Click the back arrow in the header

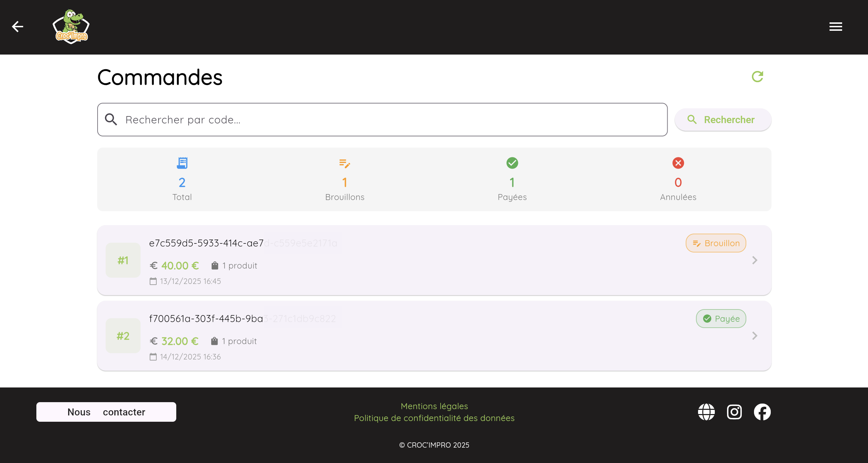17,26
